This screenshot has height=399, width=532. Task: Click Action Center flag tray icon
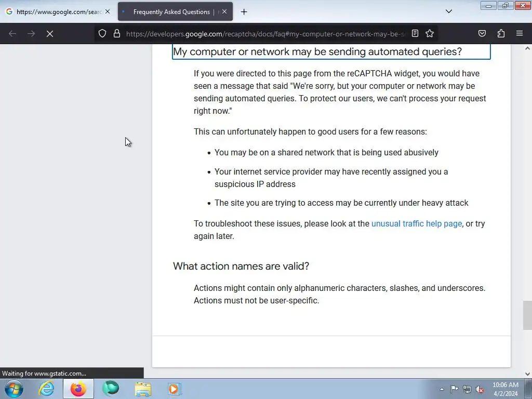pos(454,389)
